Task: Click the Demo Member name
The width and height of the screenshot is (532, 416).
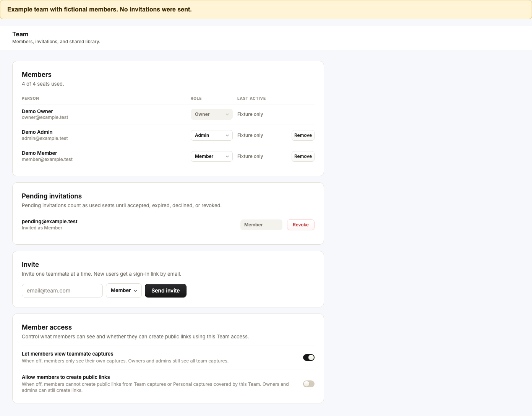Action: (39, 153)
